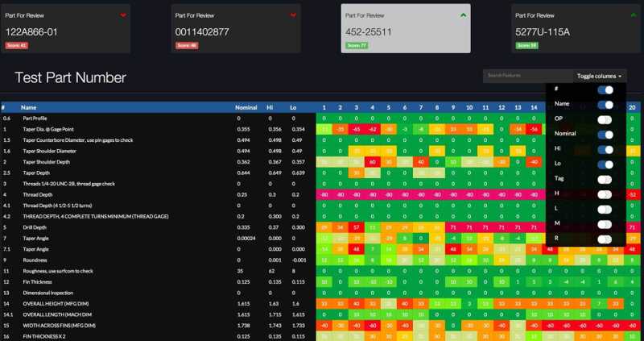
Task: Click sample column header 10
Action: (x=469, y=108)
